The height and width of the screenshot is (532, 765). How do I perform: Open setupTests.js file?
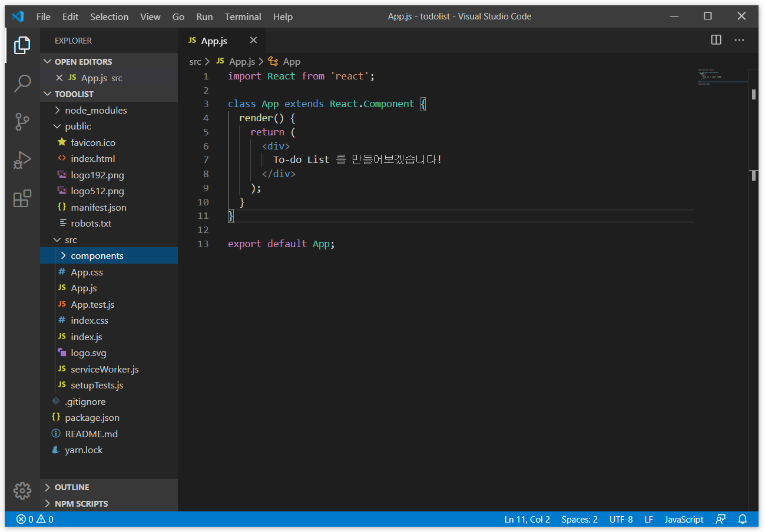point(109,385)
